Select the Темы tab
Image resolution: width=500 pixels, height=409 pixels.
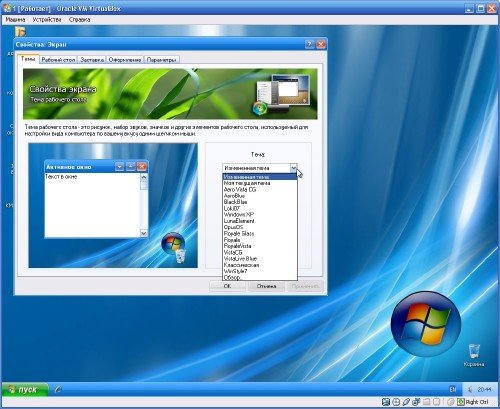(28, 59)
